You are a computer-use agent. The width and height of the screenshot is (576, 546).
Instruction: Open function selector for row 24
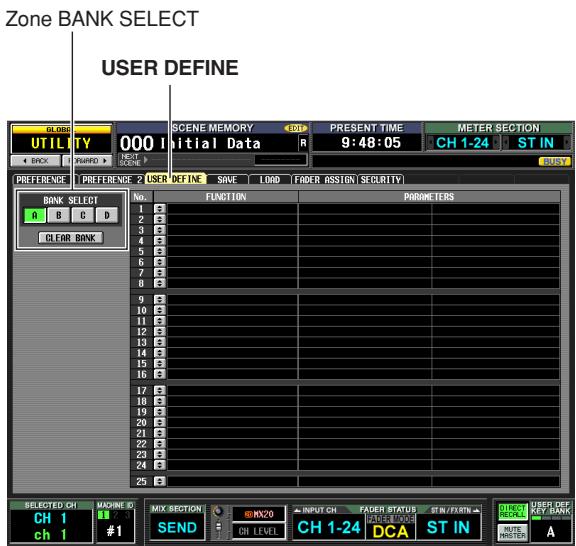pos(159,465)
